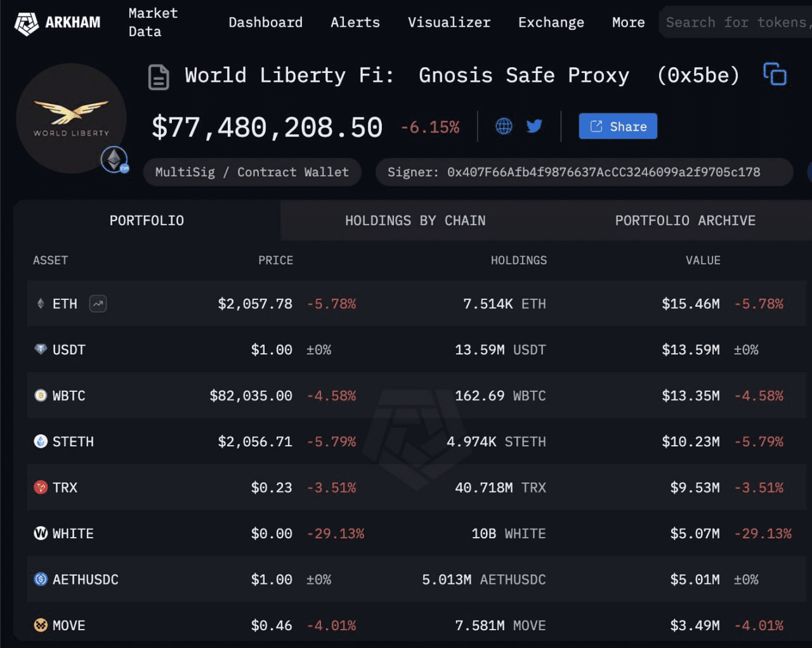This screenshot has width=812, height=648.
Task: Click the 40.718M TRX holdings cell
Action: (x=501, y=488)
